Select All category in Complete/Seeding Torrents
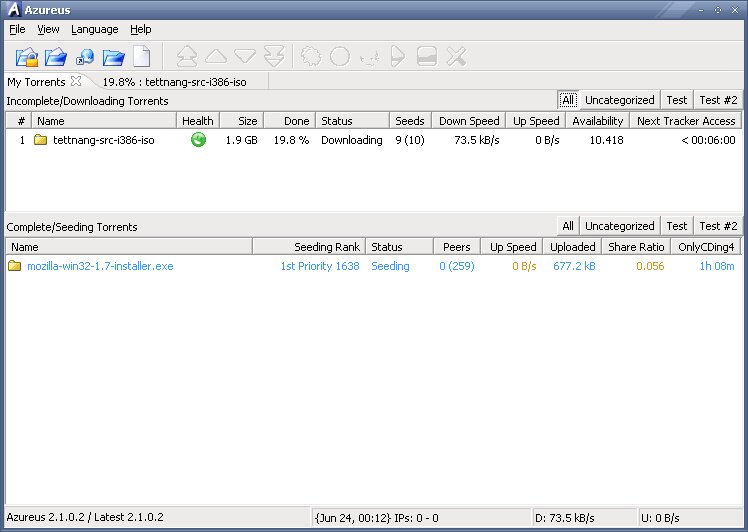This screenshot has height=532, width=748. [x=568, y=226]
